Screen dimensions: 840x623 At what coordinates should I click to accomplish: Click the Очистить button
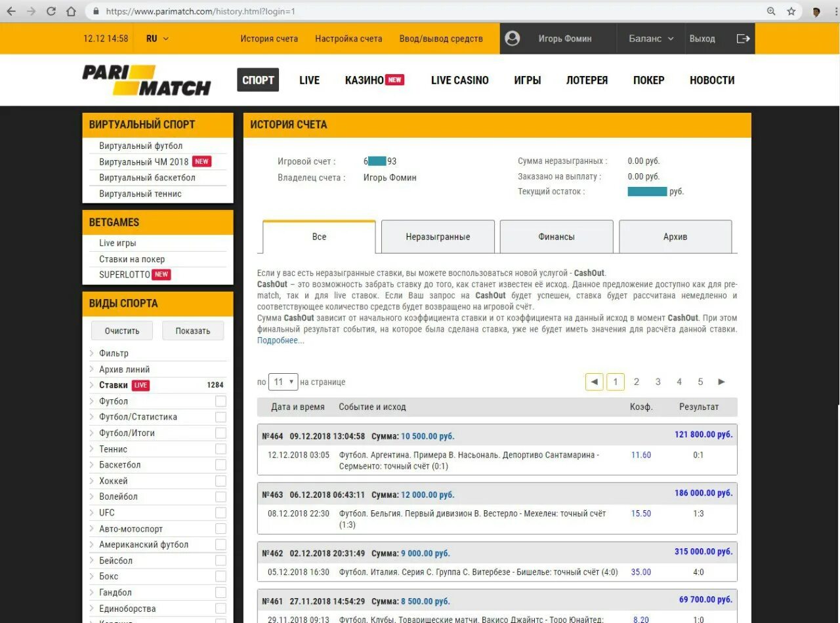click(122, 331)
